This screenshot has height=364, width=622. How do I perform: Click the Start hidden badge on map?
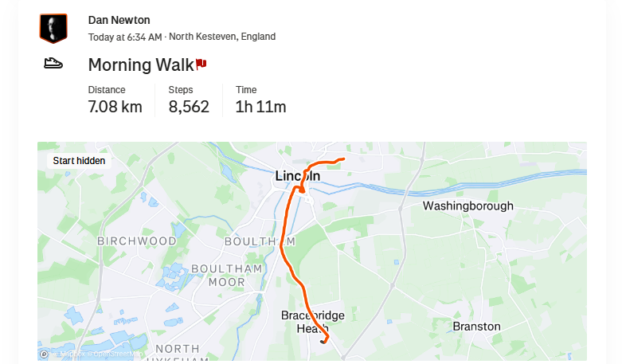coord(79,161)
